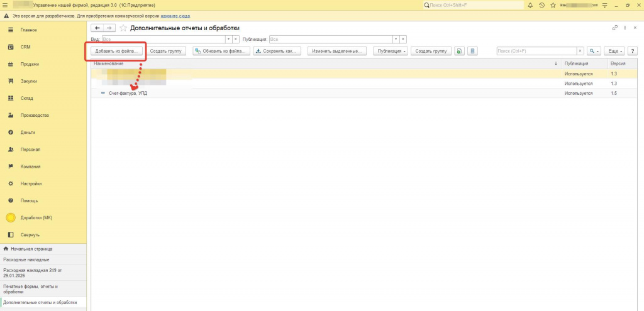Open help with the question mark button
This screenshot has width=644, height=311.
tap(632, 52)
